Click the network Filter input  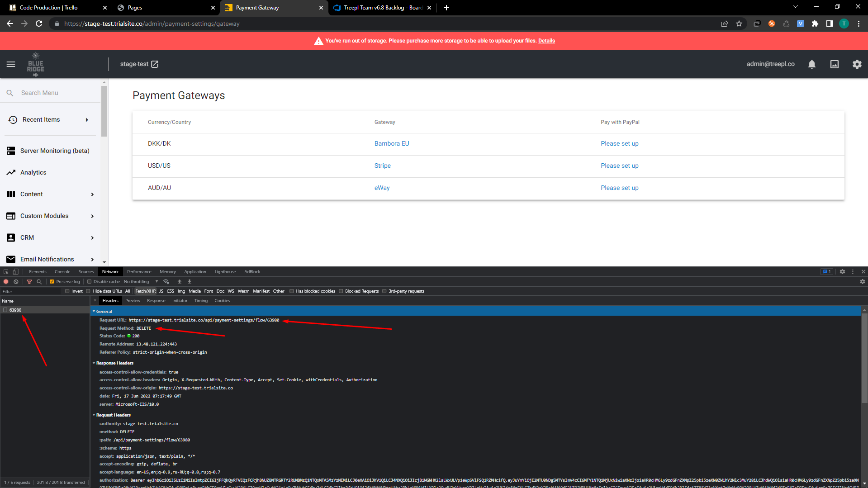coord(31,291)
